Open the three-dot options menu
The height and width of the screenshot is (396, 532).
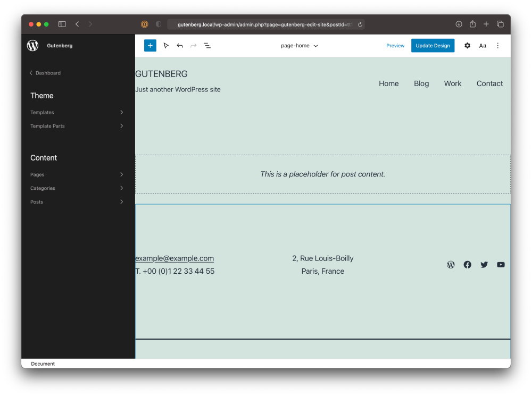tap(497, 46)
